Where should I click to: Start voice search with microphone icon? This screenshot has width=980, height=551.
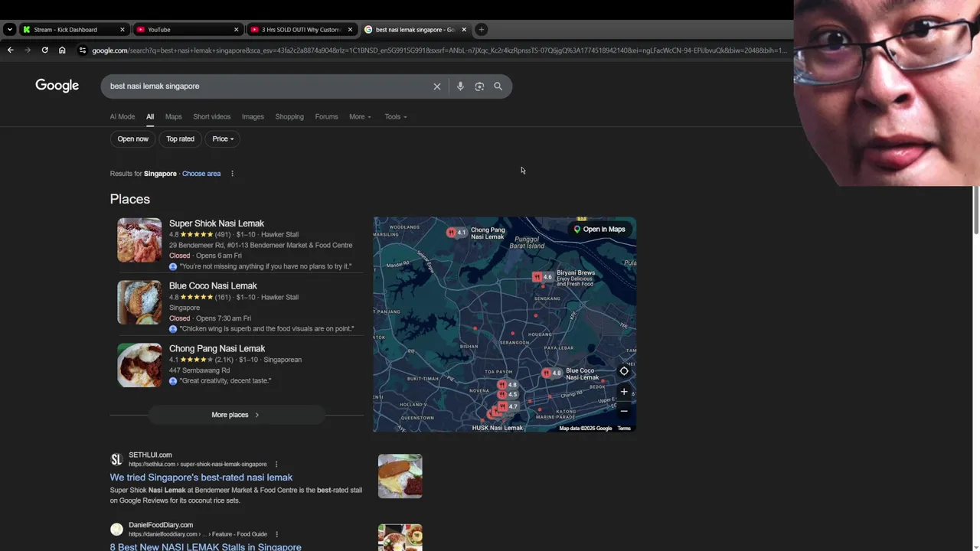(x=460, y=86)
